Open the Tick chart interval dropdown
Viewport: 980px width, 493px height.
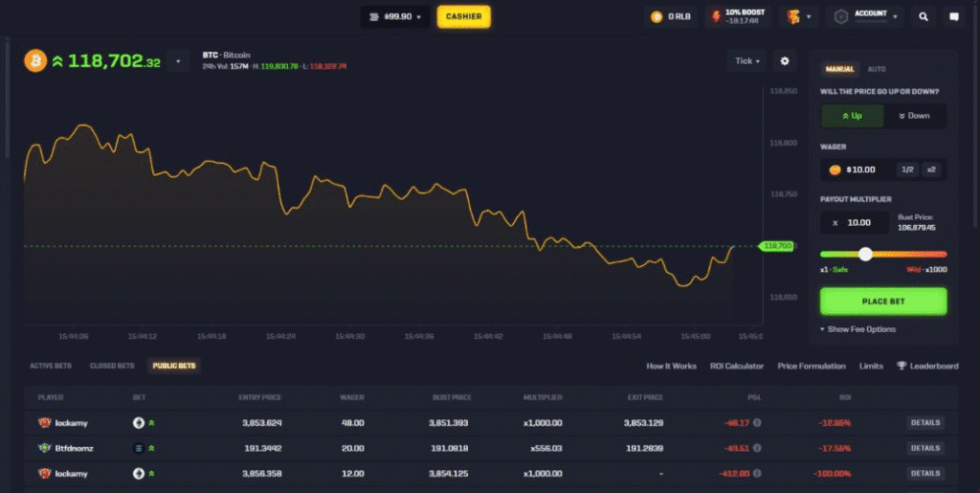[747, 61]
